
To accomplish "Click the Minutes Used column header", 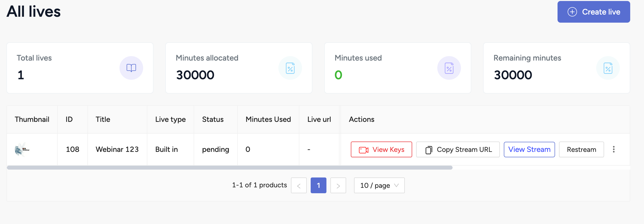I will 268,119.
